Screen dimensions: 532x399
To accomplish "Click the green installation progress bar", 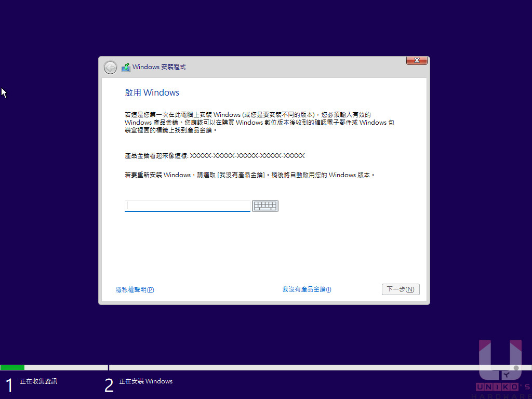I will (x=12, y=367).
